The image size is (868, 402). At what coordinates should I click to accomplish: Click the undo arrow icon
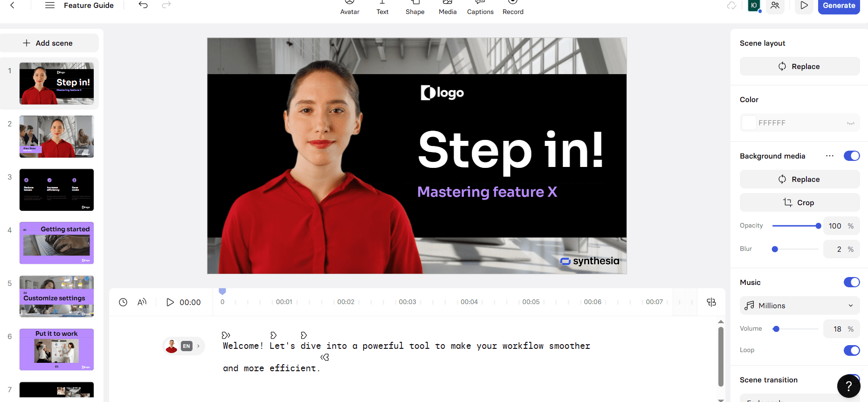click(x=143, y=5)
